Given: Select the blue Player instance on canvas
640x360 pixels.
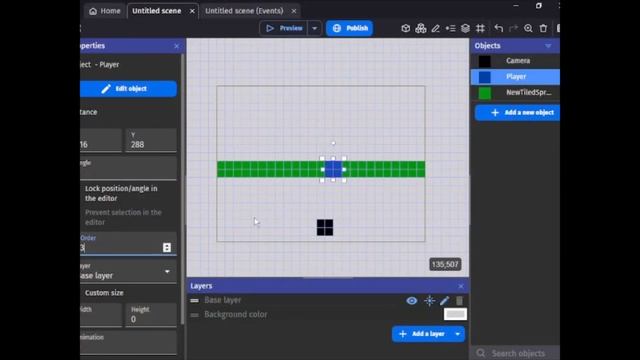Looking at the screenshot, I should 333,169.
